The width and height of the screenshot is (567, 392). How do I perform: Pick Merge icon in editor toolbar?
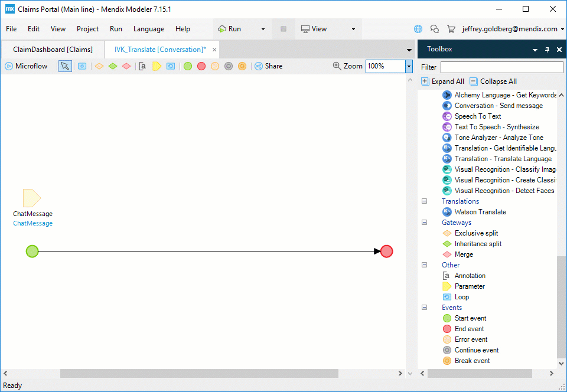click(126, 66)
